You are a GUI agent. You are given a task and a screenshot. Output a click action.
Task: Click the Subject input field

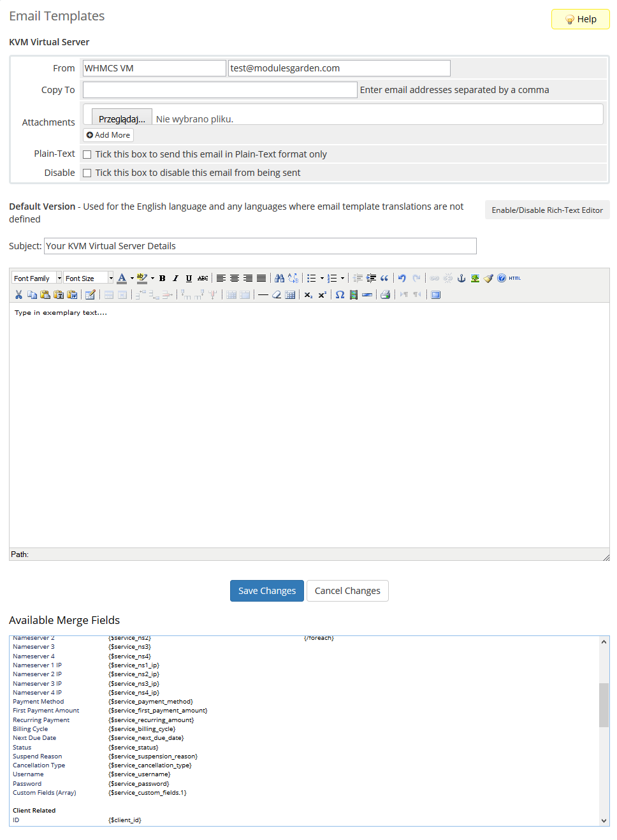(260, 246)
